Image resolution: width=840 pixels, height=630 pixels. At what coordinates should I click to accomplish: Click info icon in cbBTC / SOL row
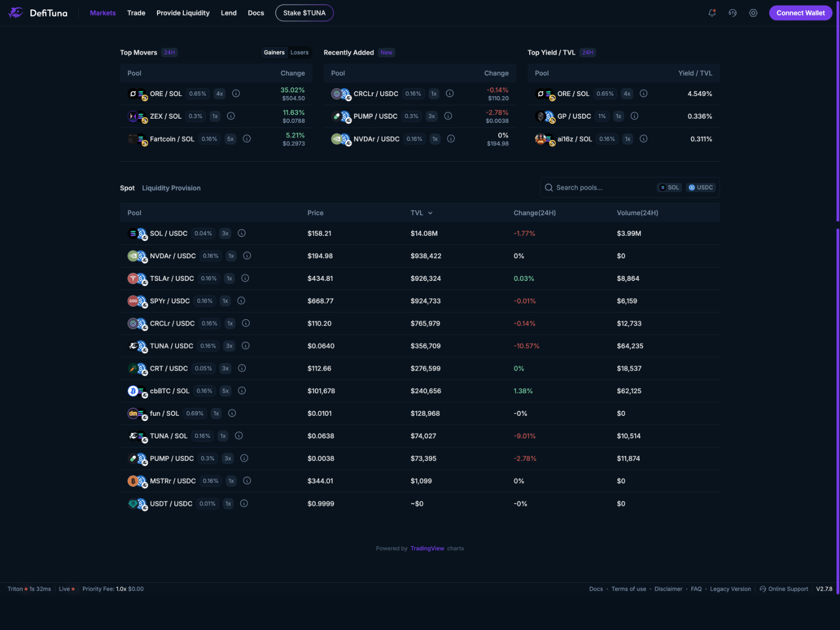click(242, 391)
